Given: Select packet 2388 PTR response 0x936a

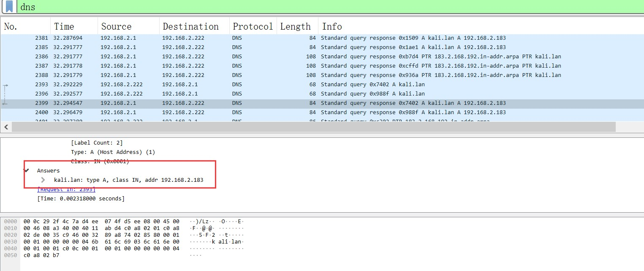Looking at the screenshot, I should tap(322, 75).
